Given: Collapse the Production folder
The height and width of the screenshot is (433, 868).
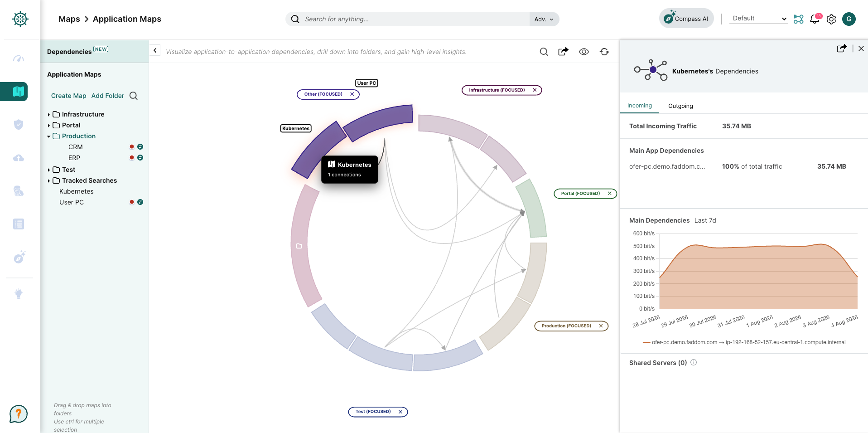Looking at the screenshot, I should click(x=49, y=136).
